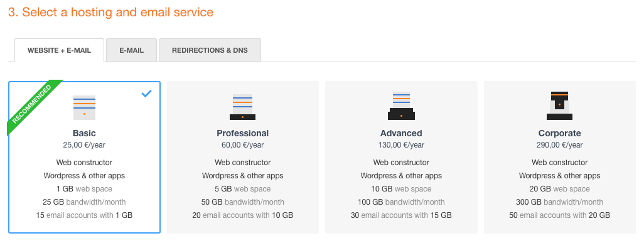The height and width of the screenshot is (248, 644).
Task: Select the WEBSITE + E-MAIL tab
Action: pyautogui.click(x=59, y=50)
